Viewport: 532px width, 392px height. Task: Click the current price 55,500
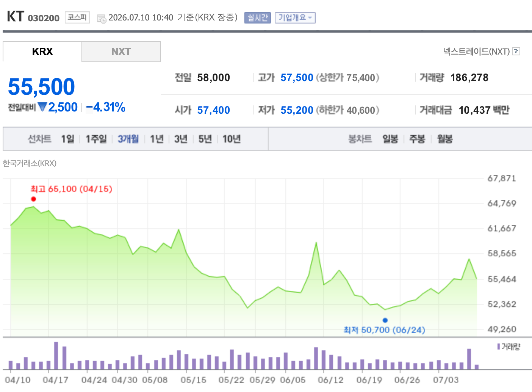click(x=41, y=86)
